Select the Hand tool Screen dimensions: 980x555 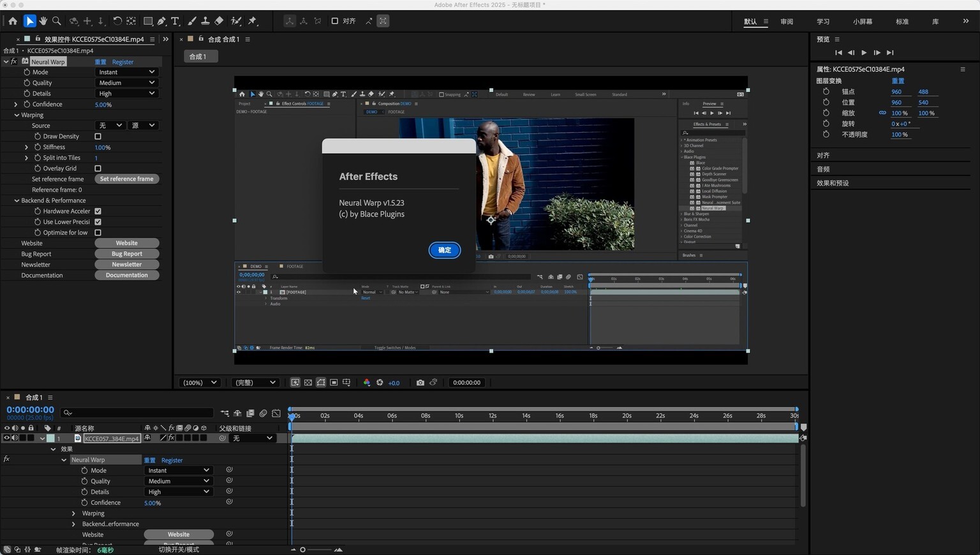click(43, 21)
